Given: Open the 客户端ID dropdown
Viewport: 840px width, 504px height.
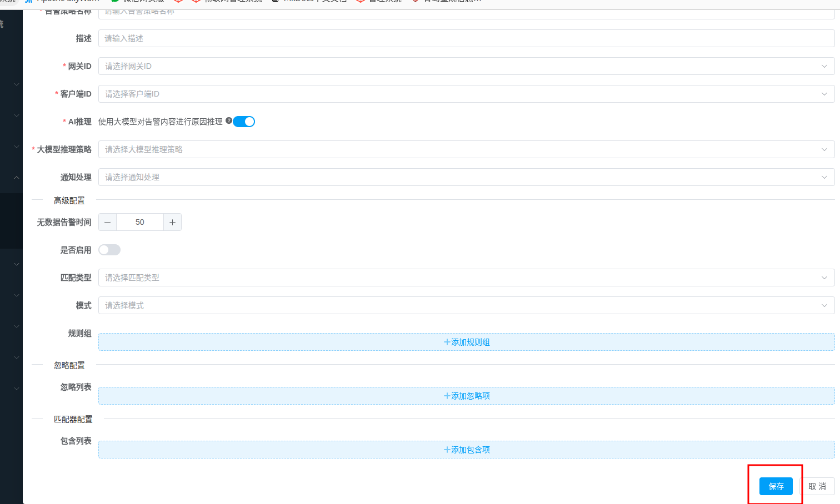Looking at the screenshot, I should (x=466, y=94).
